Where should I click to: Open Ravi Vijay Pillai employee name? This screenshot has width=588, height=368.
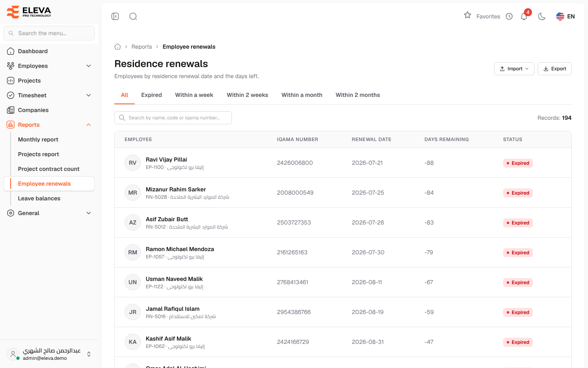166,159
